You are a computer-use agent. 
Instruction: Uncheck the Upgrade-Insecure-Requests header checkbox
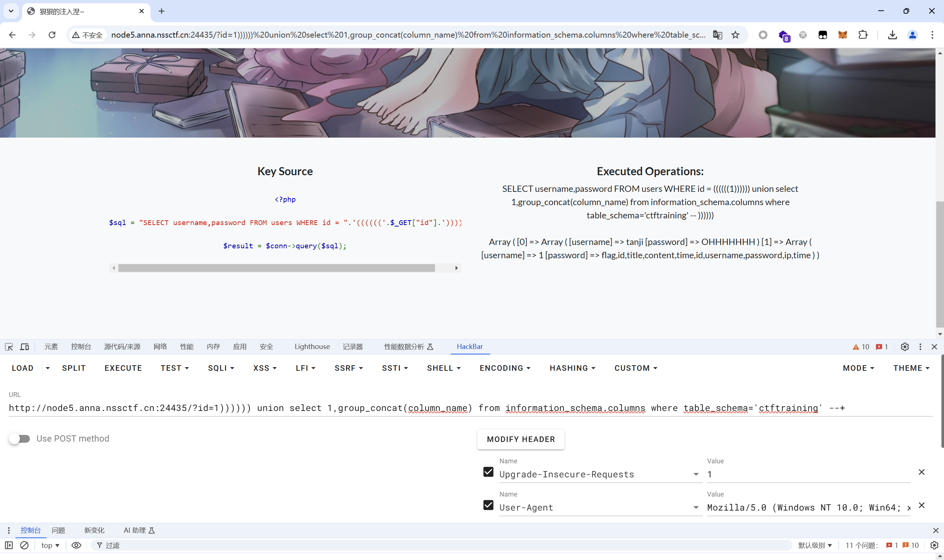[x=488, y=472]
